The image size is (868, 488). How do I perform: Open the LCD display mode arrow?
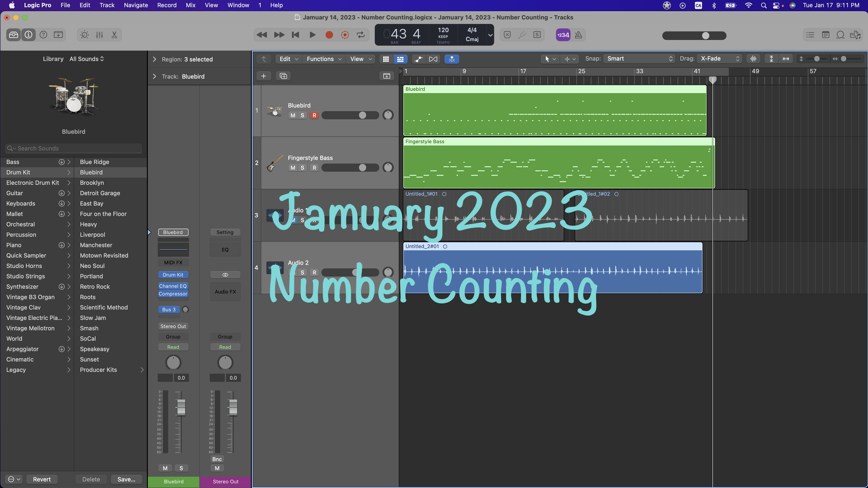tap(490, 35)
